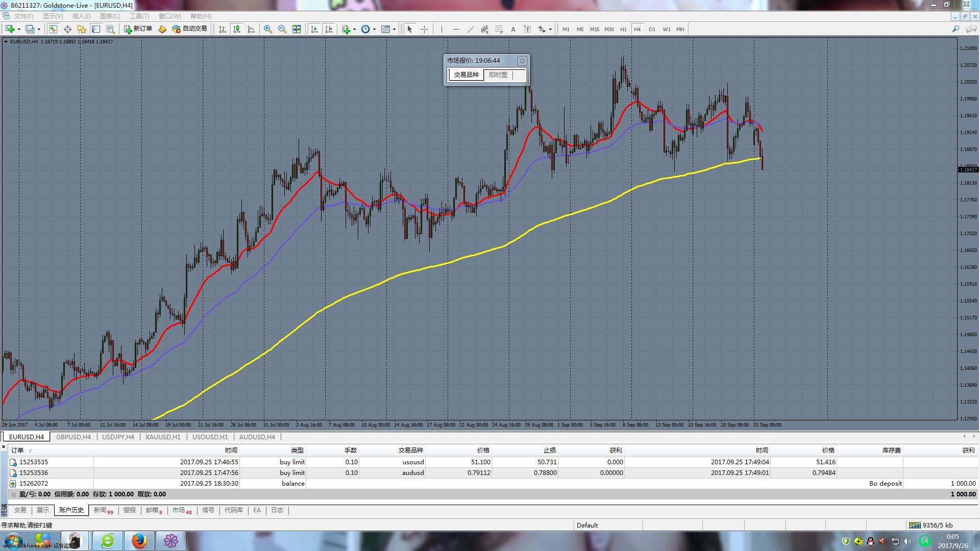Switch to XAUUSD,H1 chart tab
This screenshot has width=980, height=551.
[163, 437]
